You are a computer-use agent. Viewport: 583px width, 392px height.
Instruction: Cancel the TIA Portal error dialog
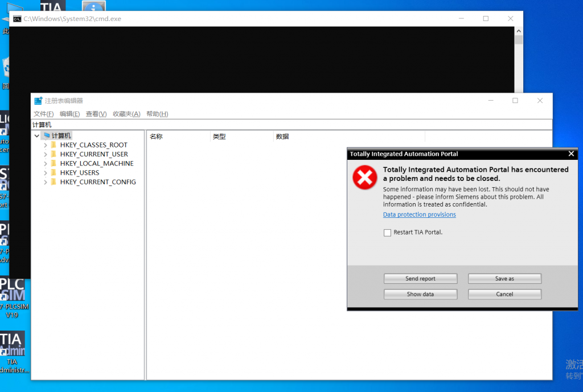[504, 294]
